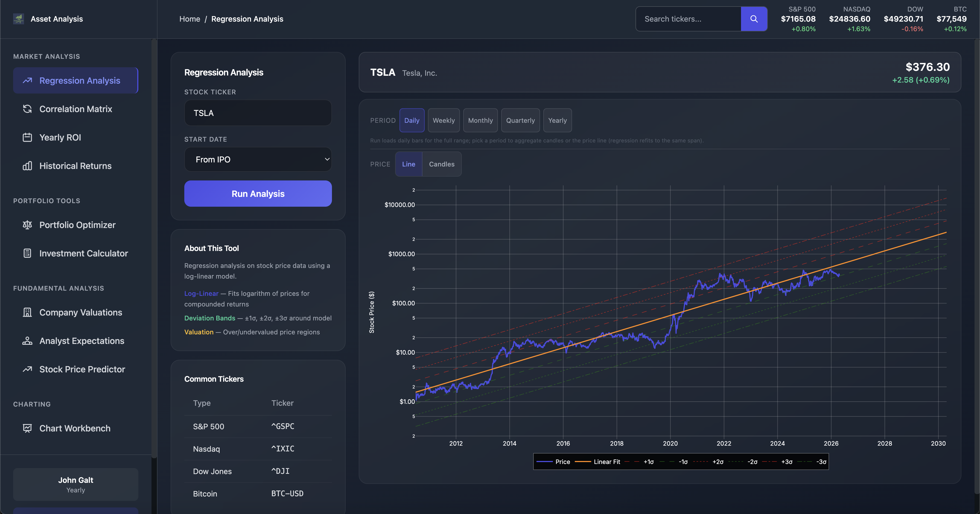The image size is (980, 514).
Task: Navigate to Analyst Expectations
Action: tap(76, 341)
